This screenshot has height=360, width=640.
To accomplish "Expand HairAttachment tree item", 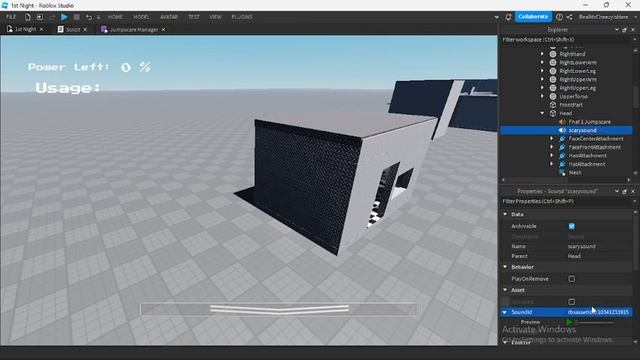I will 551,156.
